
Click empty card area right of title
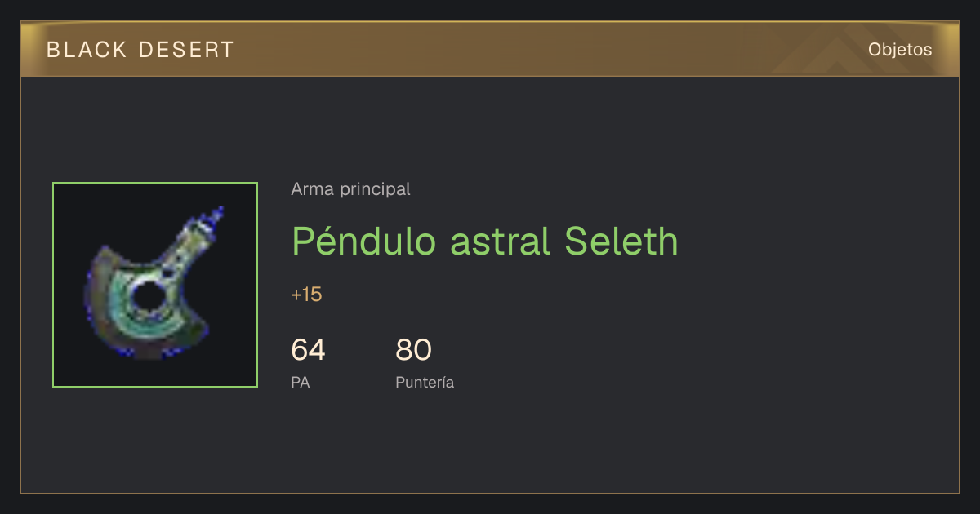click(x=817, y=241)
